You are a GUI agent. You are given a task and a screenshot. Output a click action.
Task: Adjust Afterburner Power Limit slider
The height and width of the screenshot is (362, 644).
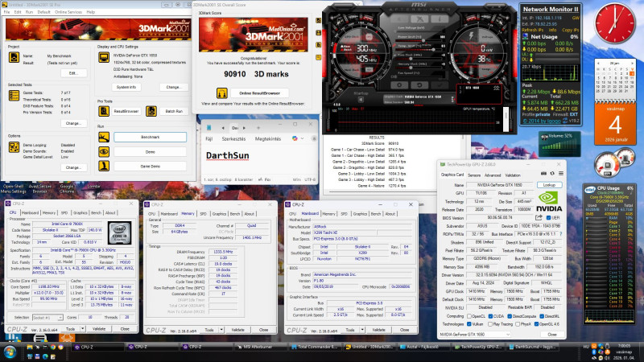[x=419, y=40]
